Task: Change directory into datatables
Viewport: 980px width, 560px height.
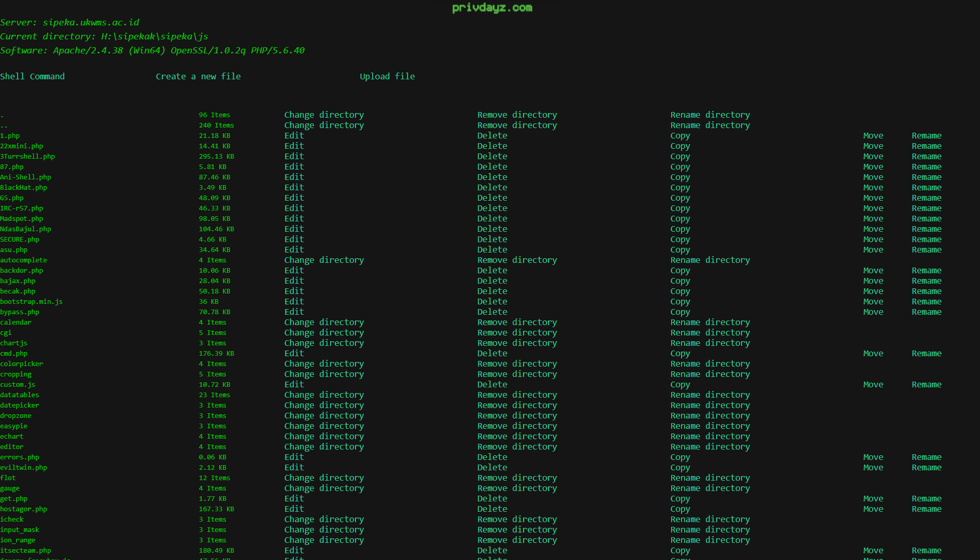Action: click(324, 395)
